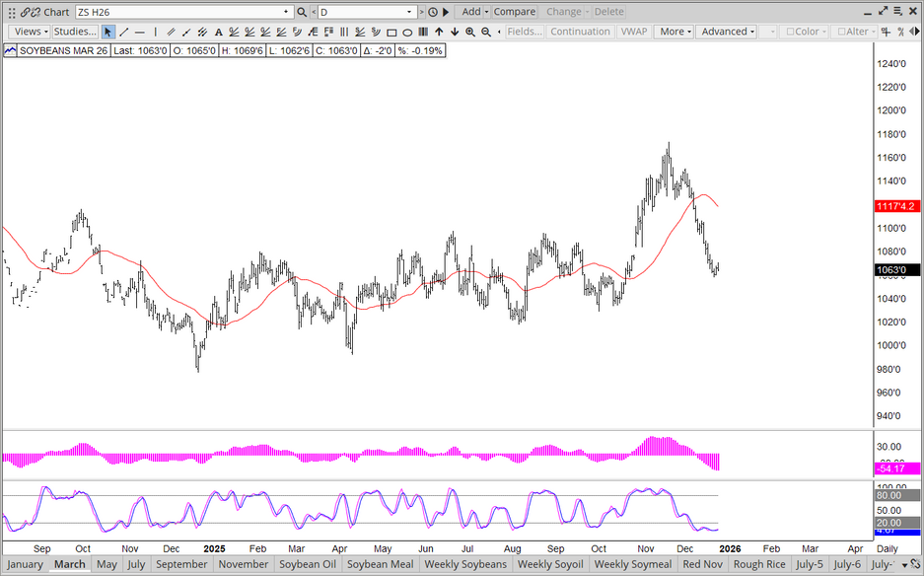Viewport: 924px width, 576px height.
Task: Click the red 1117'4.2 moving average label
Action: [x=897, y=206]
